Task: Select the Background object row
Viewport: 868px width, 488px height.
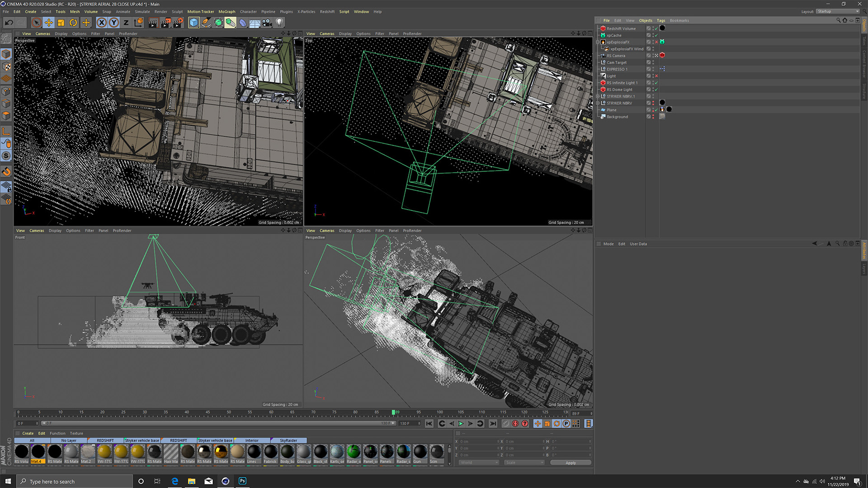Action: pos(617,117)
